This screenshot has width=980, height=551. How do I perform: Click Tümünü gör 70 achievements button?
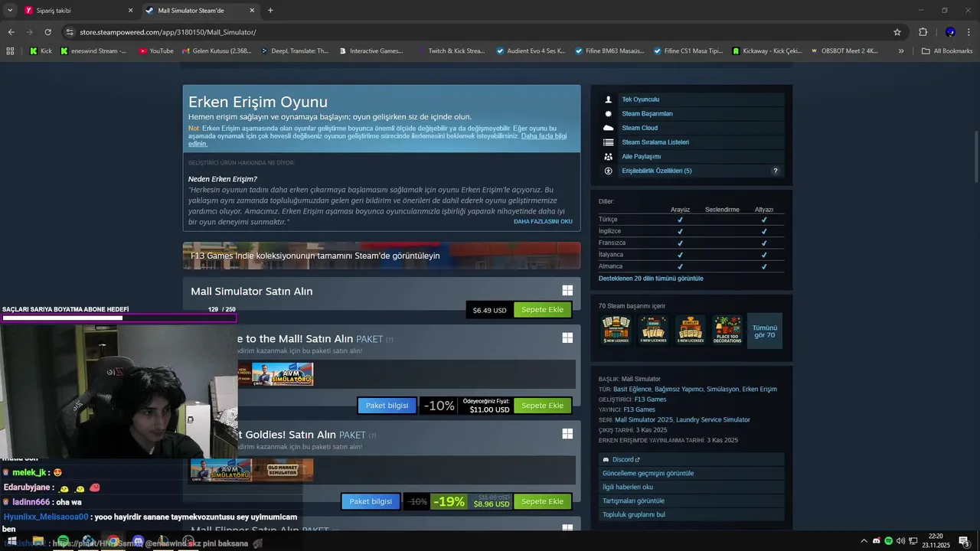click(x=765, y=331)
